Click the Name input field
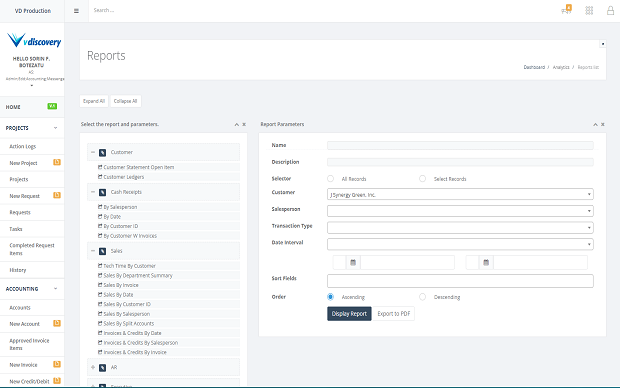The width and height of the screenshot is (620, 388). pos(460,146)
